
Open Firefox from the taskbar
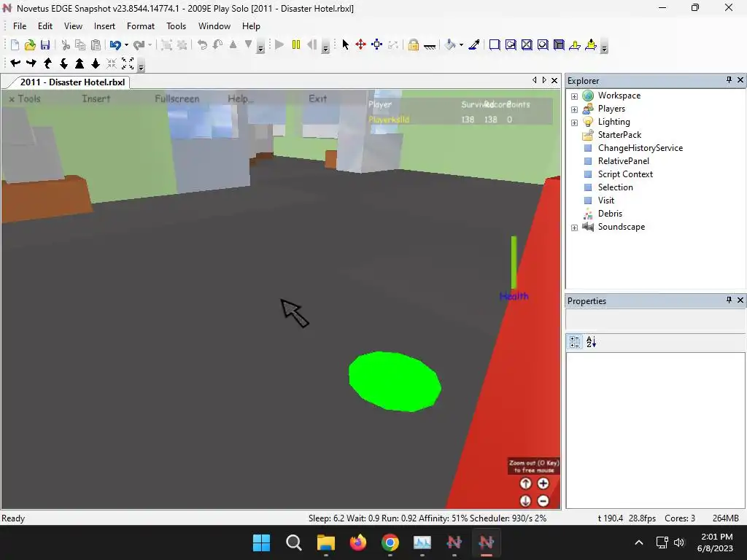click(x=357, y=542)
